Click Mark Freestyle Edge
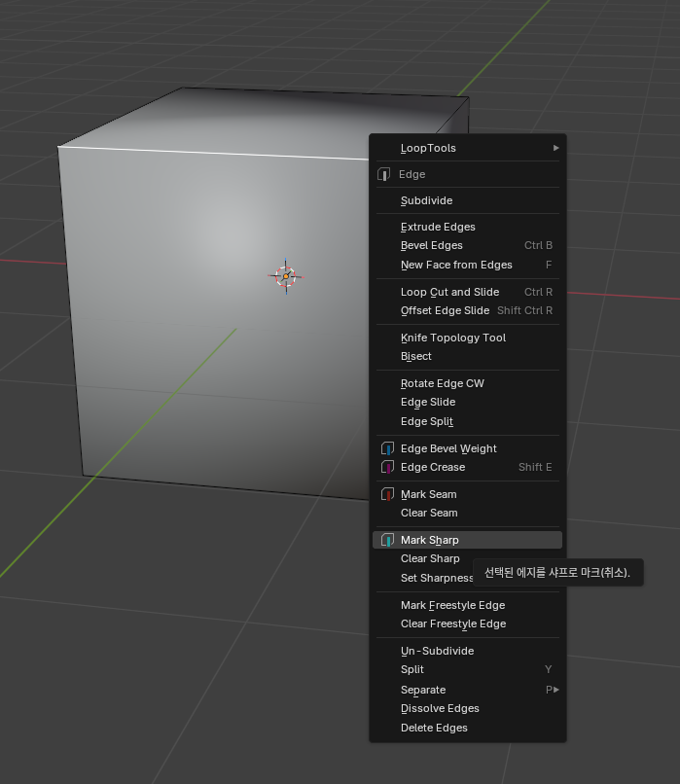680x784 pixels. (452, 605)
